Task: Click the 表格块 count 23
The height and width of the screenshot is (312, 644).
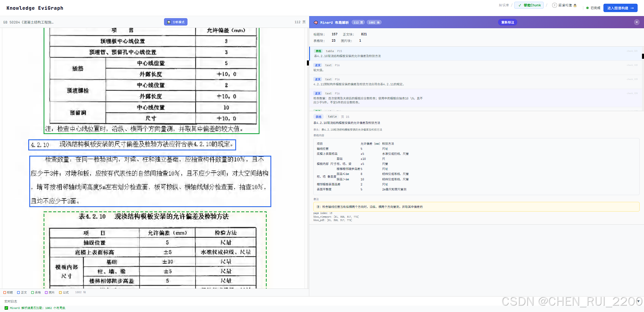Action: click(333, 41)
